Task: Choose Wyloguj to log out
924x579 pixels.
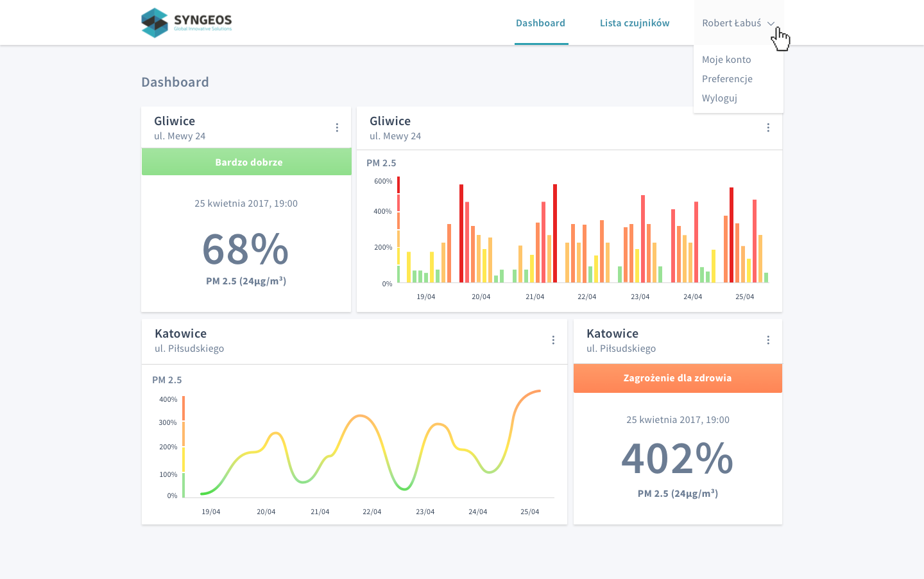Action: pyautogui.click(x=719, y=98)
